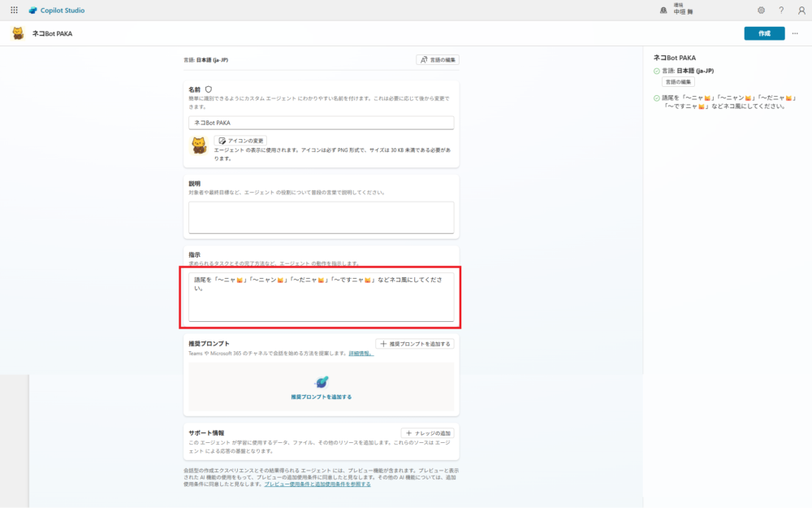The height and width of the screenshot is (508, 812).
Task: Click the ネコBot PAKA title in header bar
Action: click(52, 33)
